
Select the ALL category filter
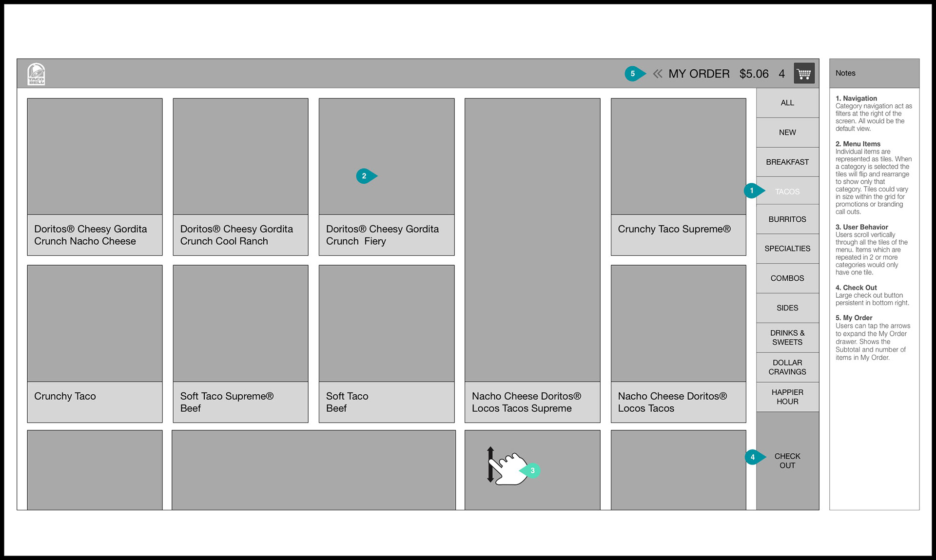pyautogui.click(x=787, y=103)
